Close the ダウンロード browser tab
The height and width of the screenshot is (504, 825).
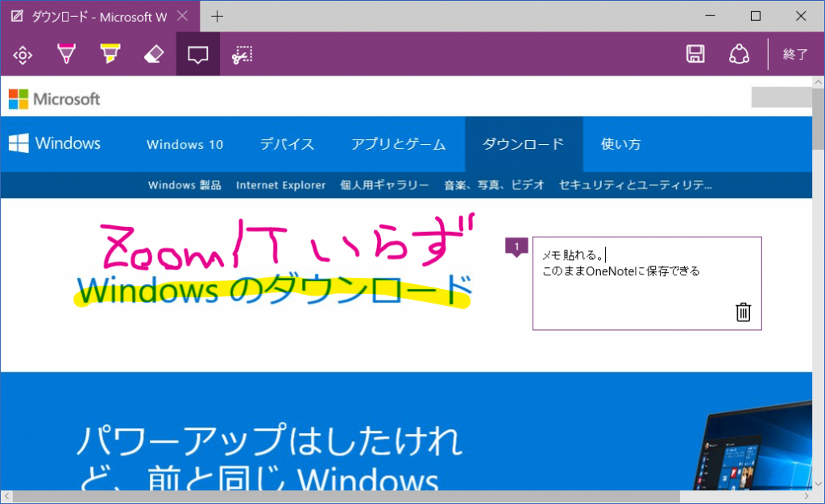[x=182, y=16]
